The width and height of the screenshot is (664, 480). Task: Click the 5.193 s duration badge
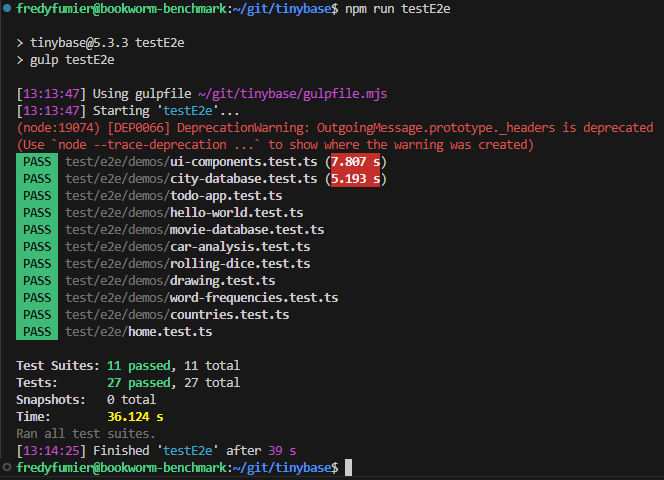pos(355,179)
